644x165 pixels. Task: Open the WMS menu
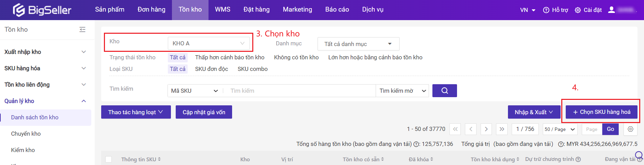pyautogui.click(x=223, y=10)
